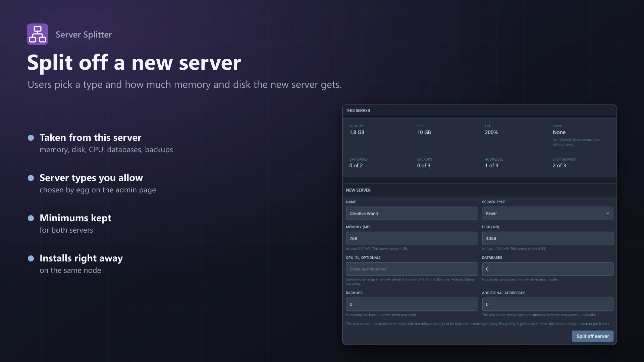Select the Memory (MB) field with 768

pyautogui.click(x=412, y=238)
